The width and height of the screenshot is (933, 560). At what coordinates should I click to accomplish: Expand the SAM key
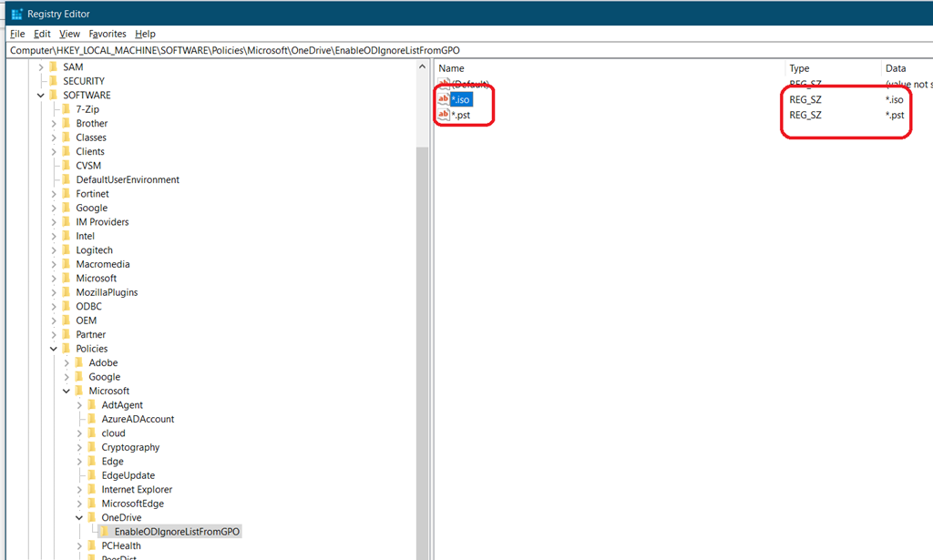40,67
